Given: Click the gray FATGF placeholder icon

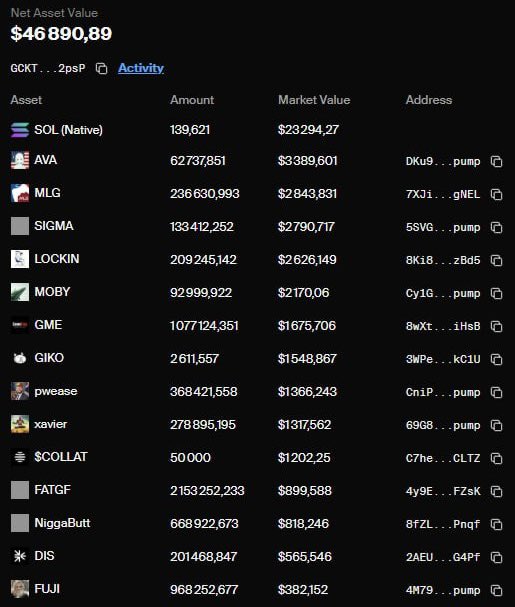Looking at the screenshot, I should [x=20, y=490].
